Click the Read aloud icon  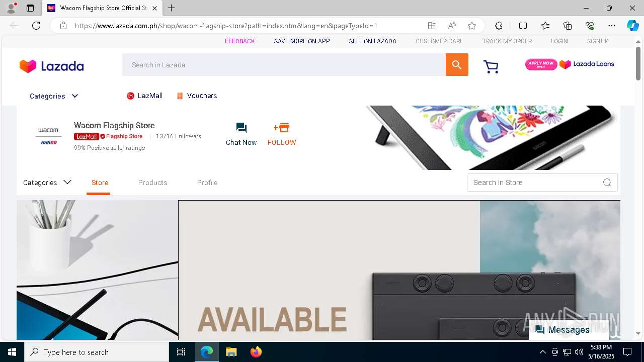[452, 26]
